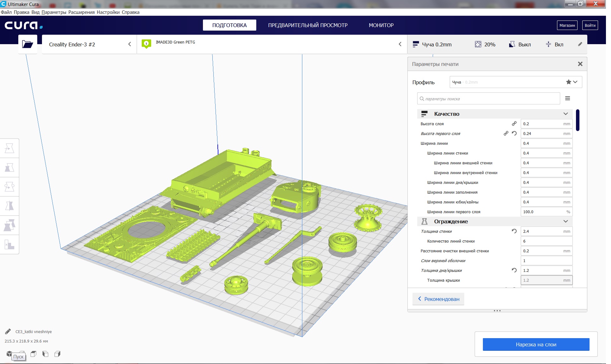611x364 pixels.
Task: Open file with the folder icon
Action: (x=27, y=44)
